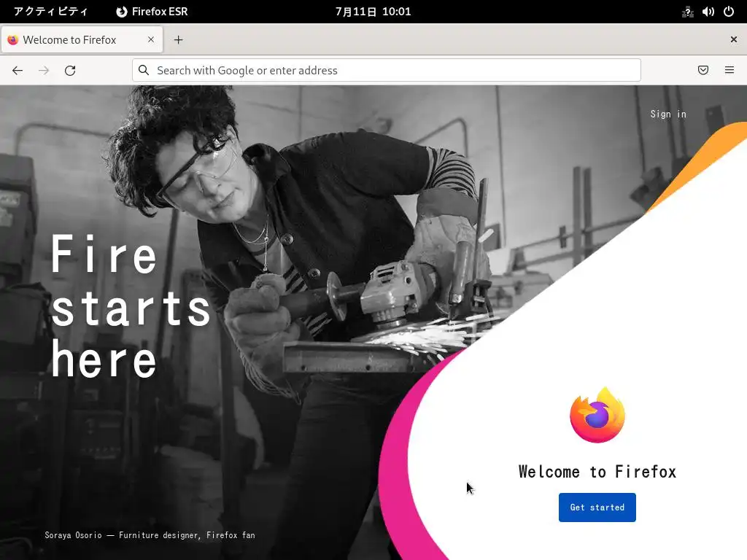
Task: Click the Firefox logo above Welcome text
Action: pos(597,415)
